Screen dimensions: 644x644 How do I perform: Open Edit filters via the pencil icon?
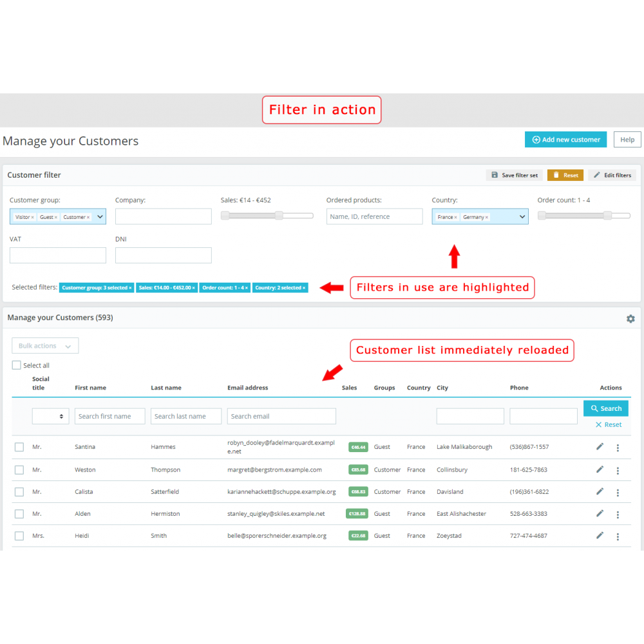coord(612,175)
